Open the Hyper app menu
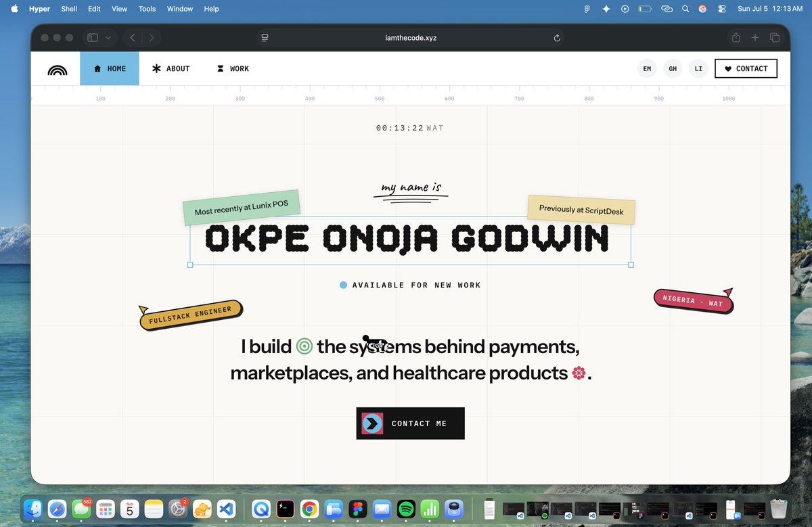The image size is (812, 527). (x=39, y=9)
